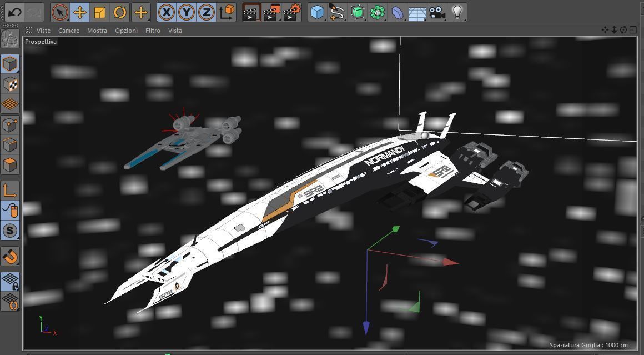The image size is (644, 355).
Task: Toggle the X axis lock
Action: [x=167, y=12]
